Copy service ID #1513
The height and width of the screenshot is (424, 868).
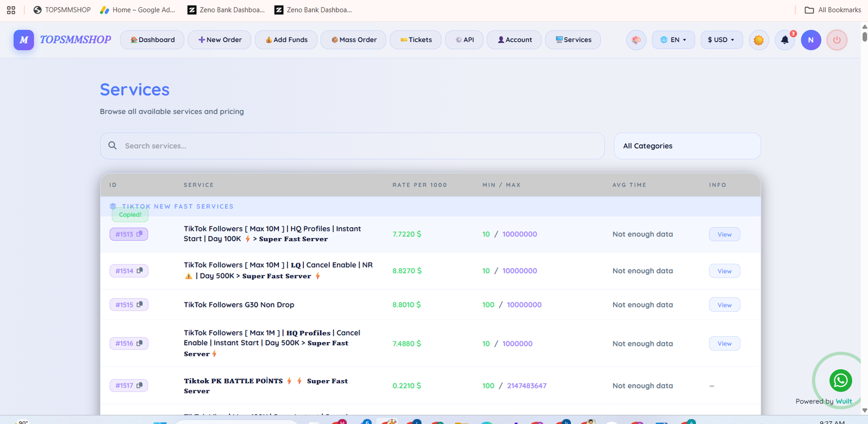point(129,234)
